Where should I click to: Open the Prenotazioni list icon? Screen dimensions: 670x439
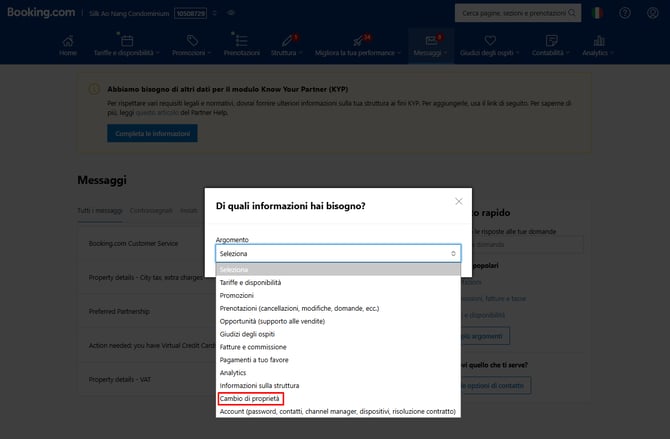[241, 41]
